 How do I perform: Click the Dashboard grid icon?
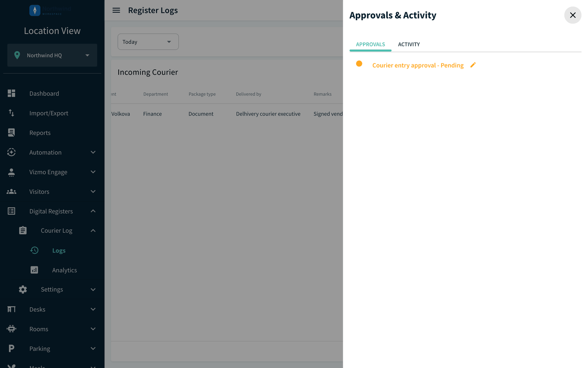coord(11,93)
